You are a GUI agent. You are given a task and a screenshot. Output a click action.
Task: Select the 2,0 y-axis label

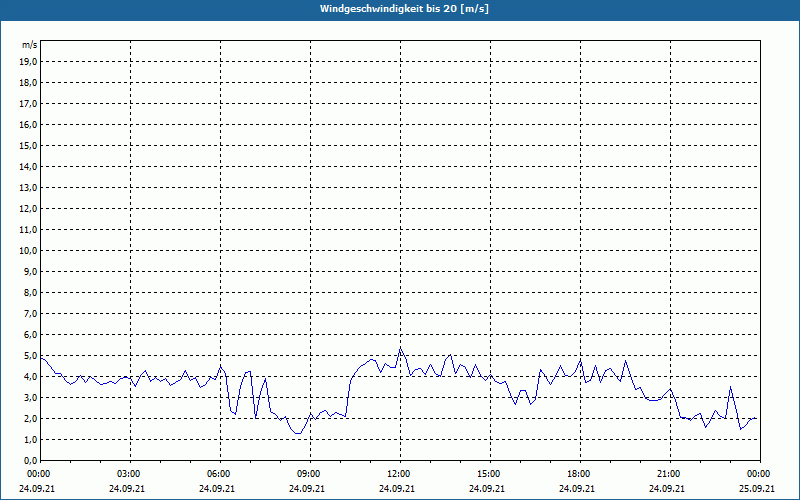31,418
